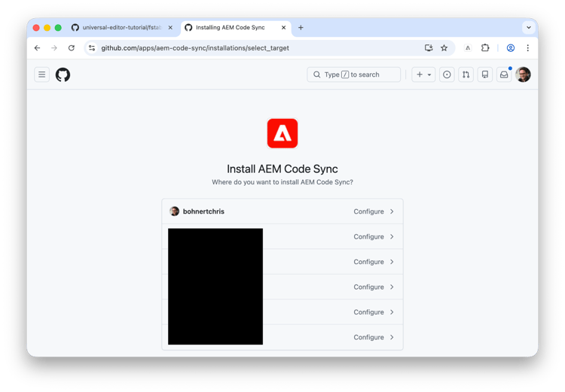Click the browser forward arrow
Viewport: 565px width, 392px height.
click(x=54, y=48)
